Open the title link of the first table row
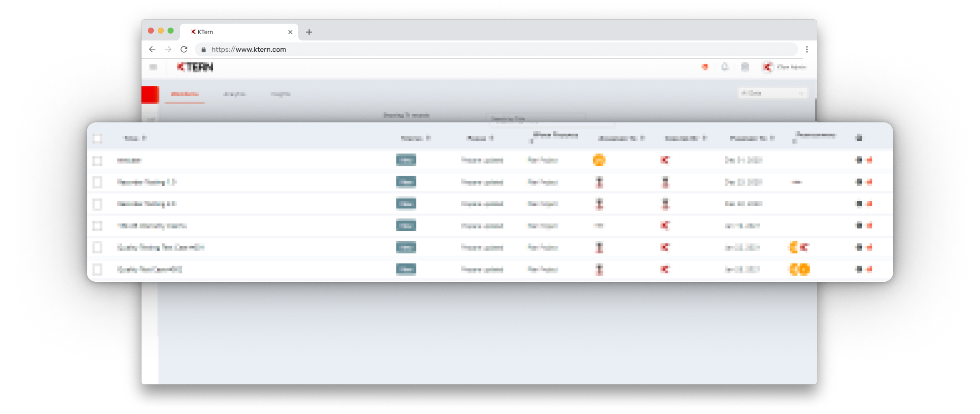 (x=129, y=160)
